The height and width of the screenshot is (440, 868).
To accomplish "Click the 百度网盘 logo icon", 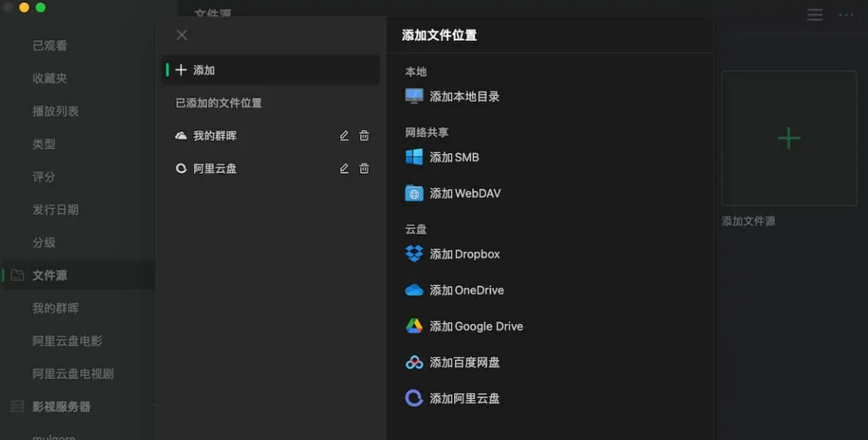I will [414, 362].
